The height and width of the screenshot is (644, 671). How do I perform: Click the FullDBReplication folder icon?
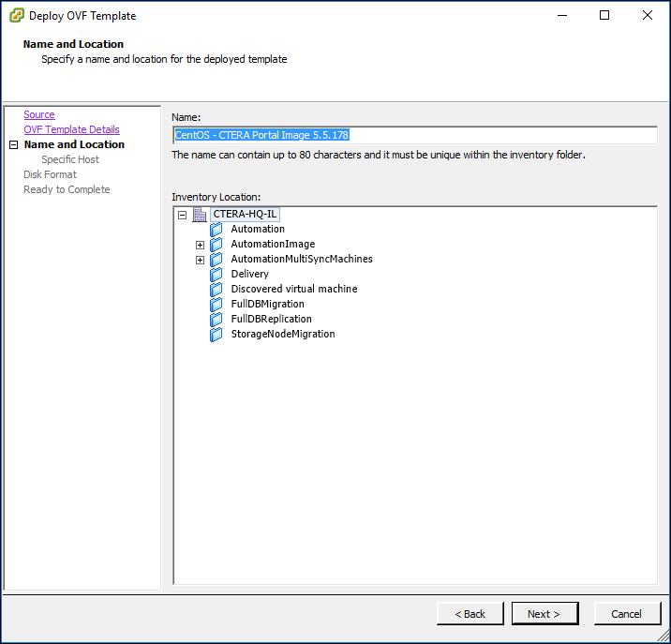click(x=216, y=320)
